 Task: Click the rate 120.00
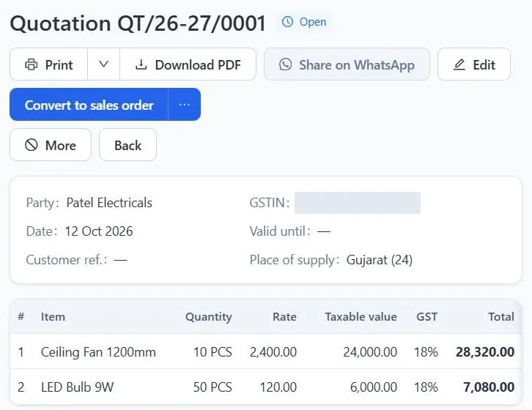pyautogui.click(x=278, y=387)
